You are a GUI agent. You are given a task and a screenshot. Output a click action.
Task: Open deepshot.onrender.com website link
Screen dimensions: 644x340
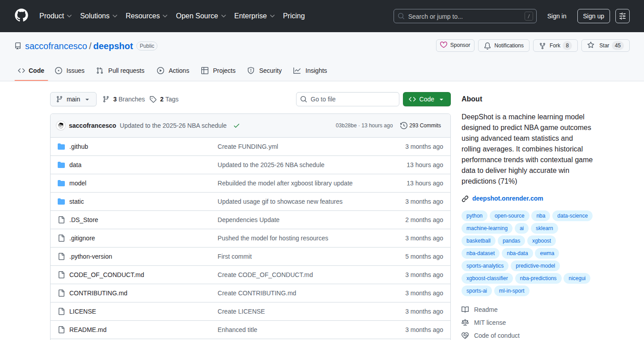(x=508, y=198)
